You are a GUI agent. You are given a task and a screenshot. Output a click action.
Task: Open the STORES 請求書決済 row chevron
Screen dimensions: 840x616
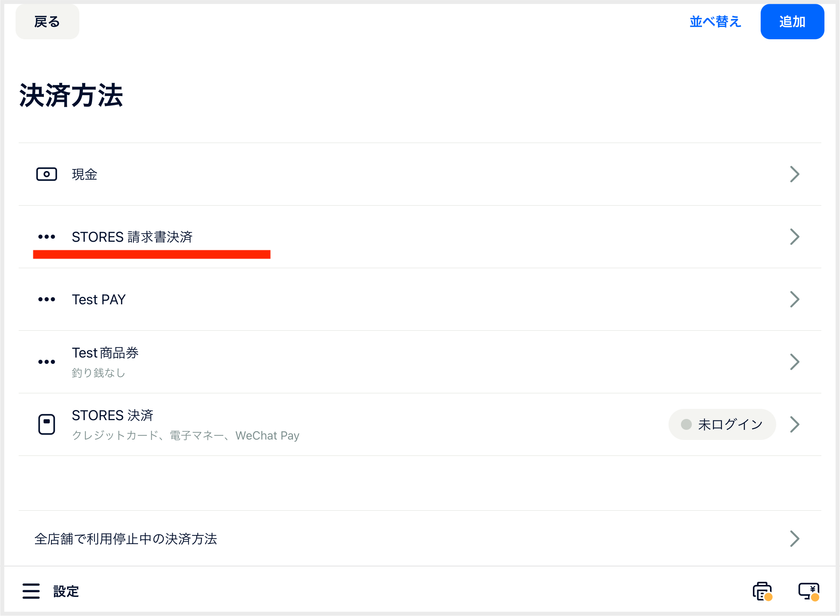[x=794, y=237]
